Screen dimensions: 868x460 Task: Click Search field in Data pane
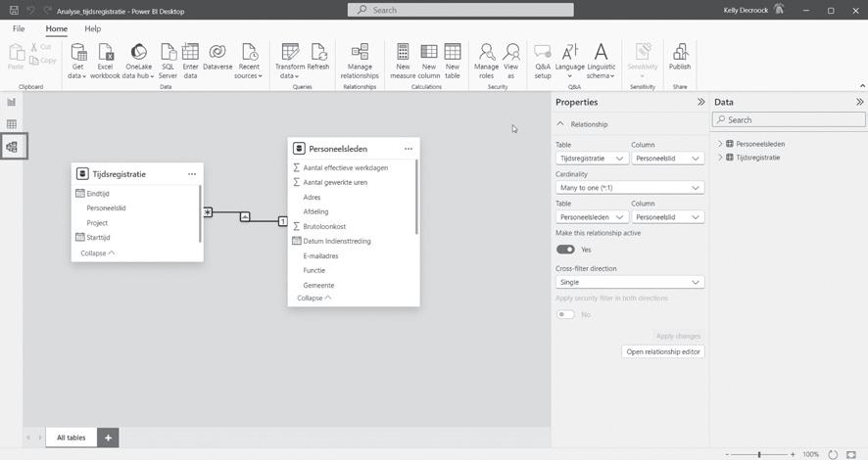click(x=789, y=120)
